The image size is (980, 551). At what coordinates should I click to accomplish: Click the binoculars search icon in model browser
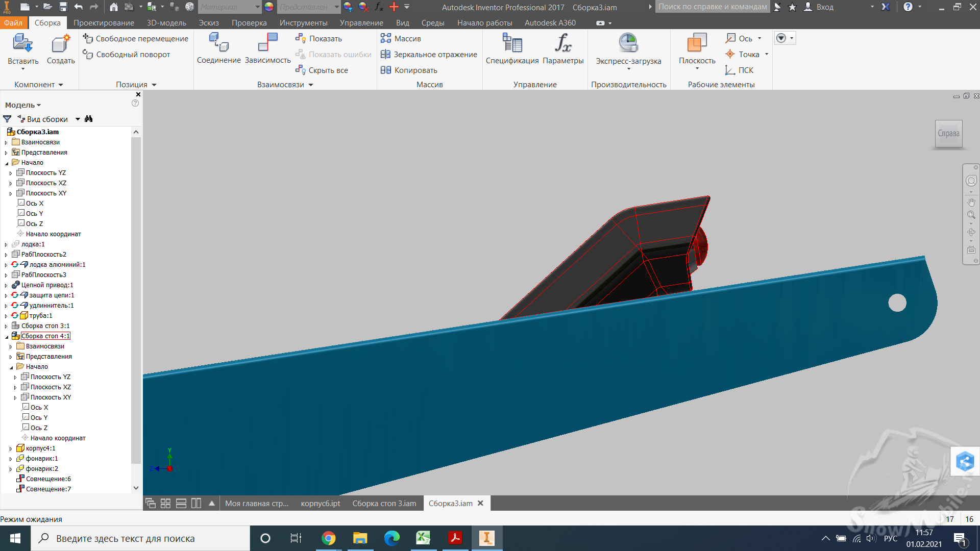click(x=89, y=119)
